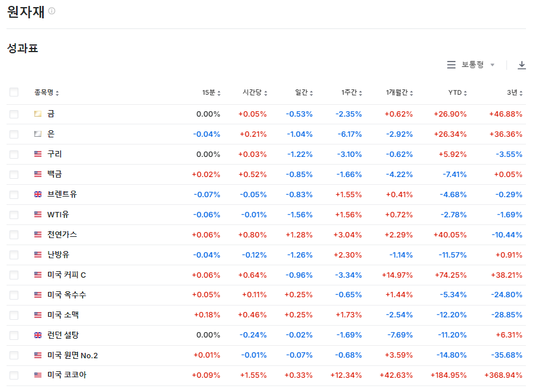
Task: Click the US flag beside 천연가스
Action: point(38,234)
